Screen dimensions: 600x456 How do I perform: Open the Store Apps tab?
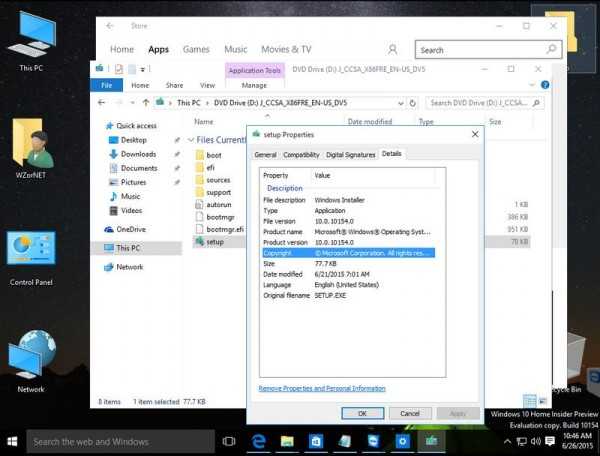[x=158, y=49]
